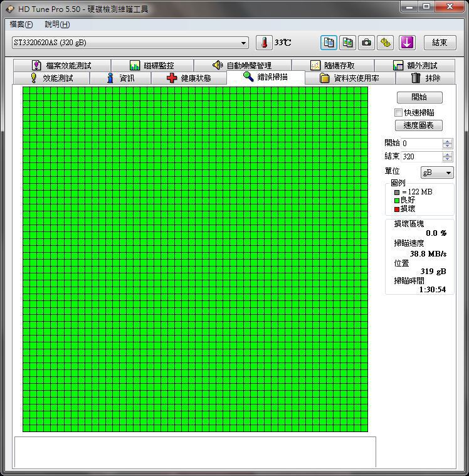Minimize to tray using the purple arrow icon
The width and height of the screenshot is (469, 476).
(407, 43)
